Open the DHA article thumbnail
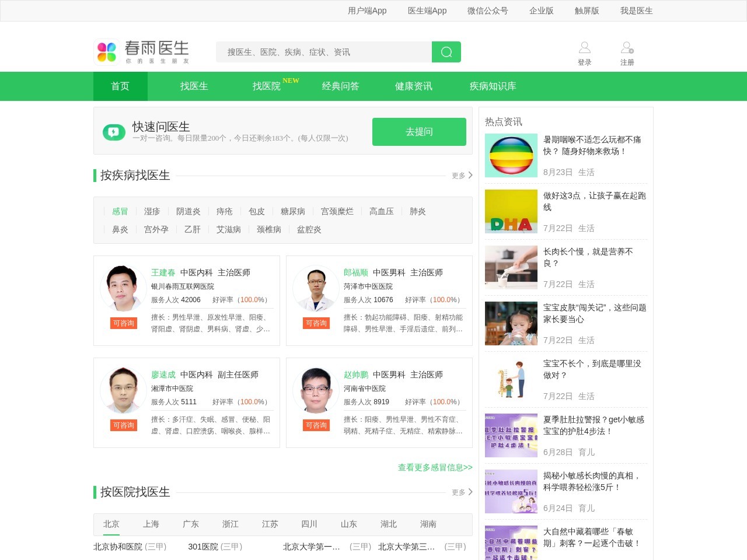This screenshot has height=560, width=747. coord(511,211)
